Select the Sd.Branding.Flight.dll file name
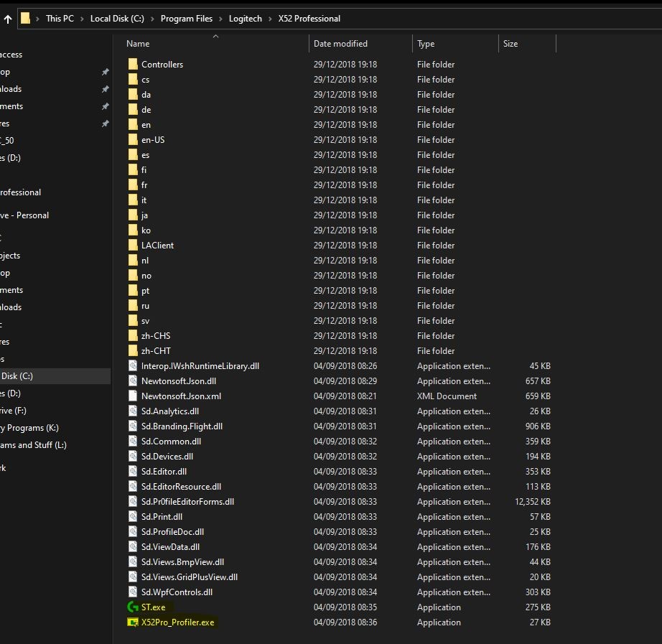The image size is (662, 644). tap(182, 426)
